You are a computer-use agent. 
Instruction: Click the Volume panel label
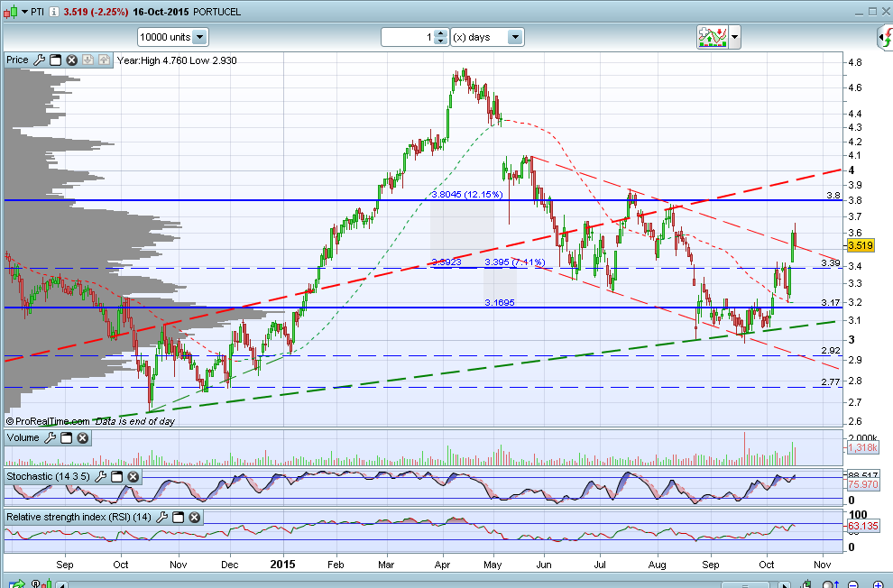(23, 437)
